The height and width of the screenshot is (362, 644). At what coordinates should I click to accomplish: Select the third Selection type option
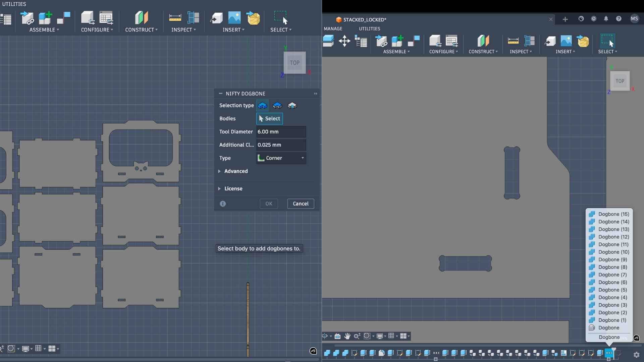pyautogui.click(x=292, y=106)
